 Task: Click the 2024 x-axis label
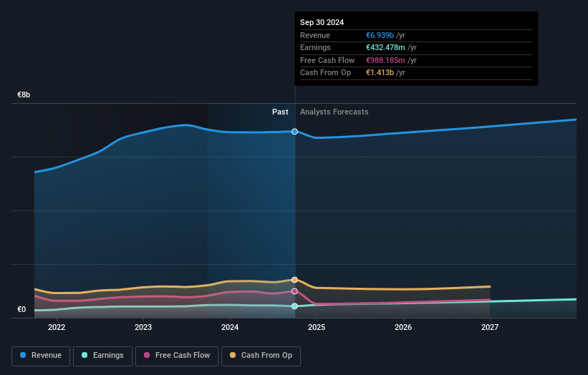[230, 327]
